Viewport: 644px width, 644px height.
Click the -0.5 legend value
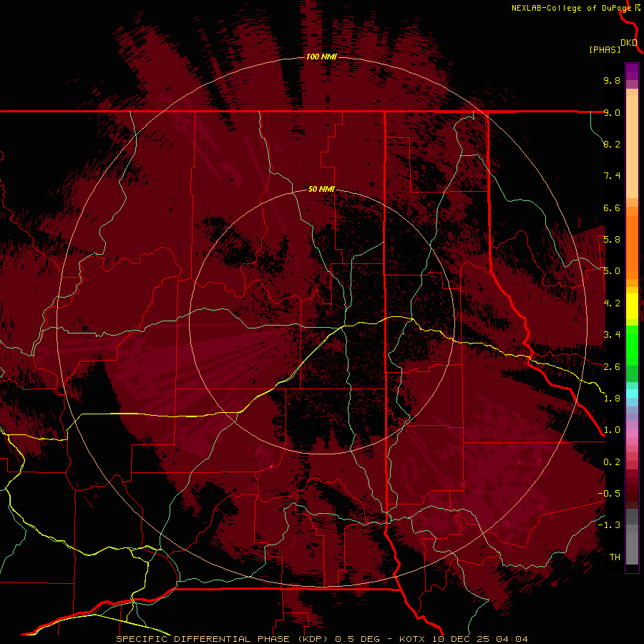pos(609,494)
